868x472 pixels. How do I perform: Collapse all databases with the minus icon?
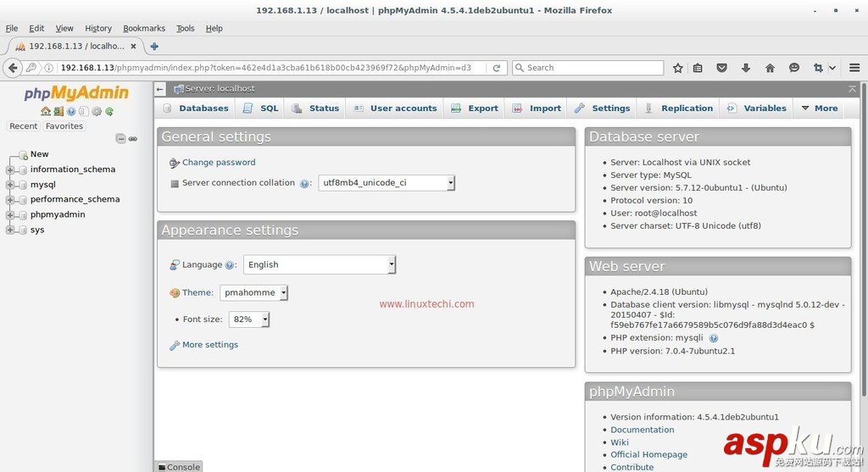(120, 138)
